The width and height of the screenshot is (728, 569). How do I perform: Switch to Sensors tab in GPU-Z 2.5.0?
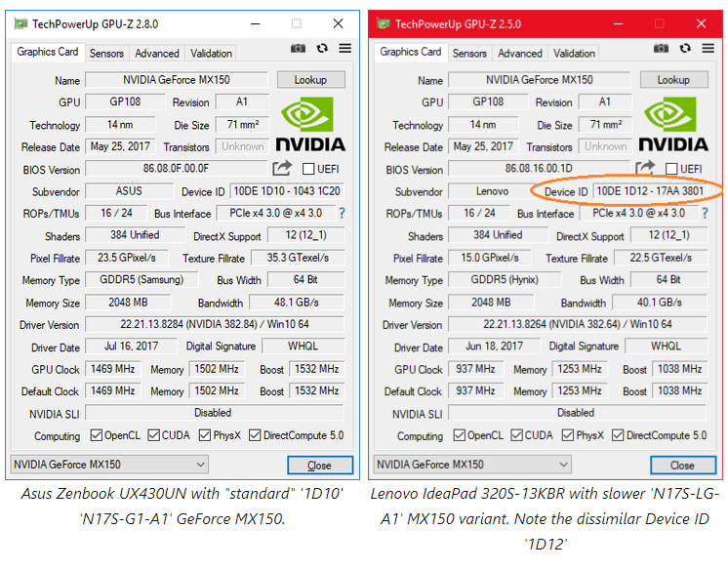pyautogui.click(x=469, y=54)
